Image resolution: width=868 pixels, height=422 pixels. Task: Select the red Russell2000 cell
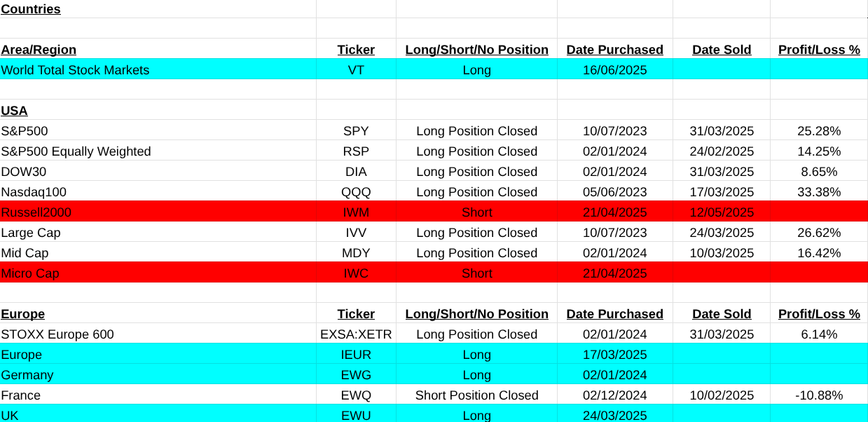(36, 212)
